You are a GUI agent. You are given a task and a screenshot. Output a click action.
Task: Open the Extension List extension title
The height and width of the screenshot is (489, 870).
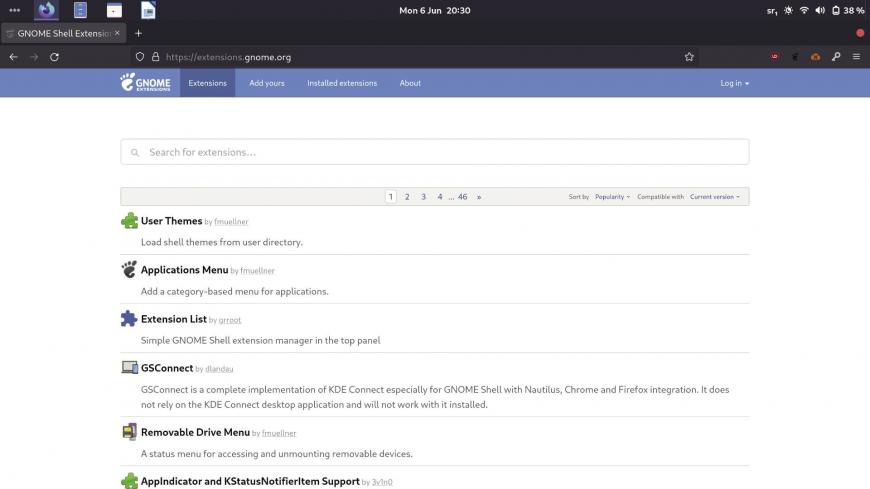click(174, 319)
